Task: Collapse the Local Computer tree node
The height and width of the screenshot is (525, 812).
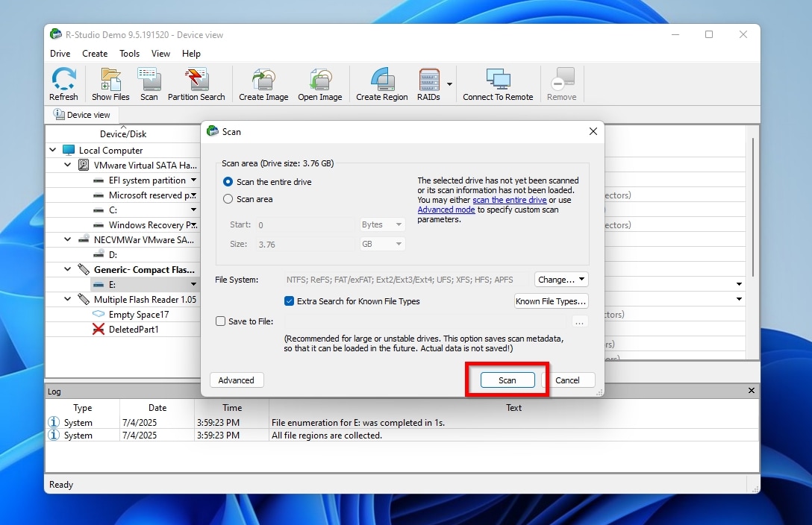Action: 53,150
